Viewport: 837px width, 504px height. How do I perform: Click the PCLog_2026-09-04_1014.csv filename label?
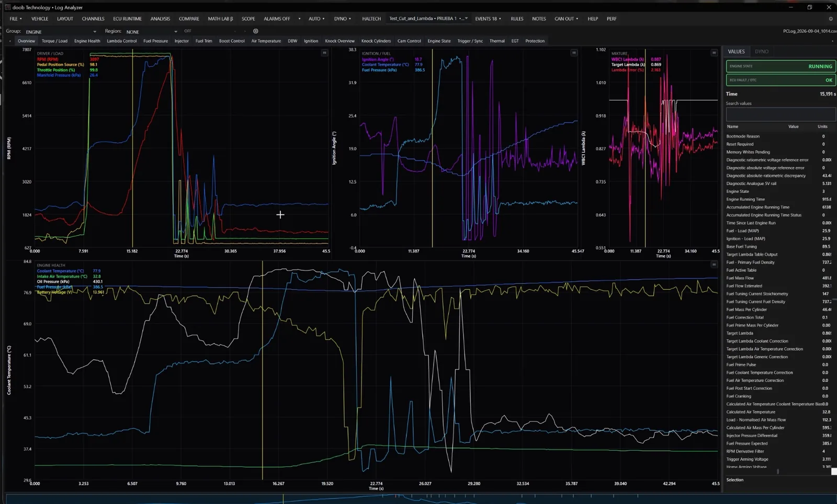[x=809, y=31]
